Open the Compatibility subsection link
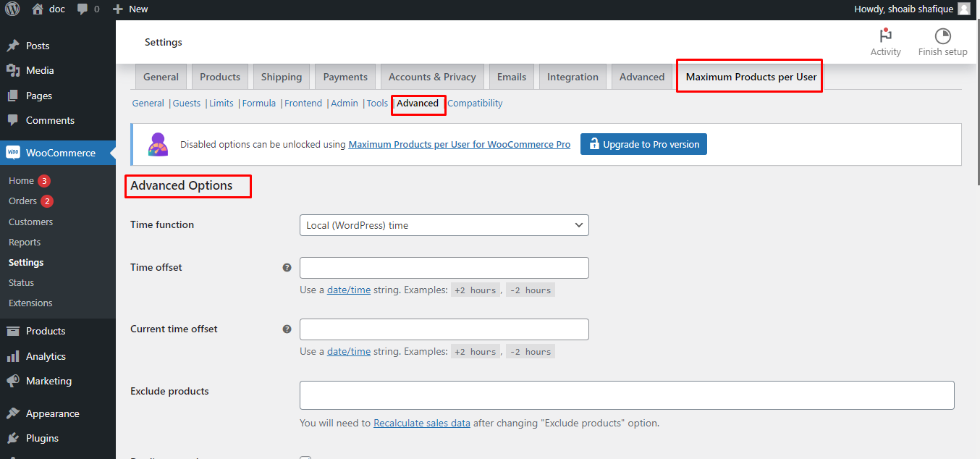 (475, 104)
